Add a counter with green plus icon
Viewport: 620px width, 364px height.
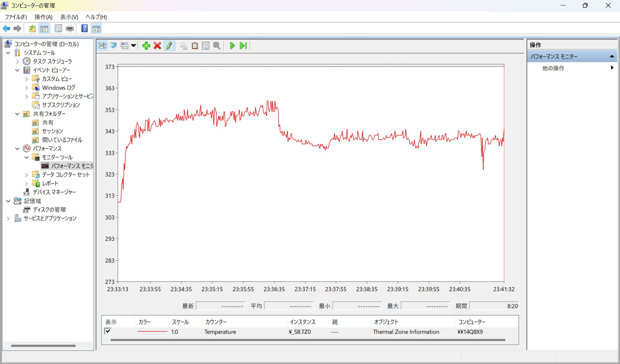tap(146, 46)
